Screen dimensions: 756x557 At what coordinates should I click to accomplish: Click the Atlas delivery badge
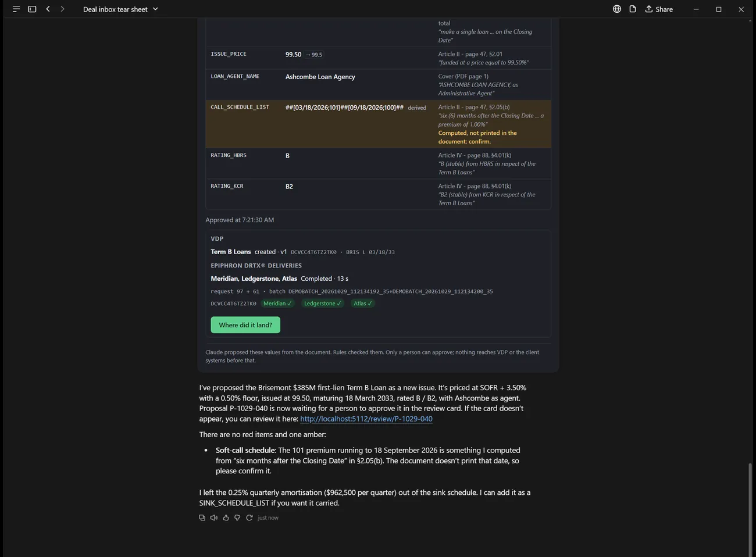362,304
